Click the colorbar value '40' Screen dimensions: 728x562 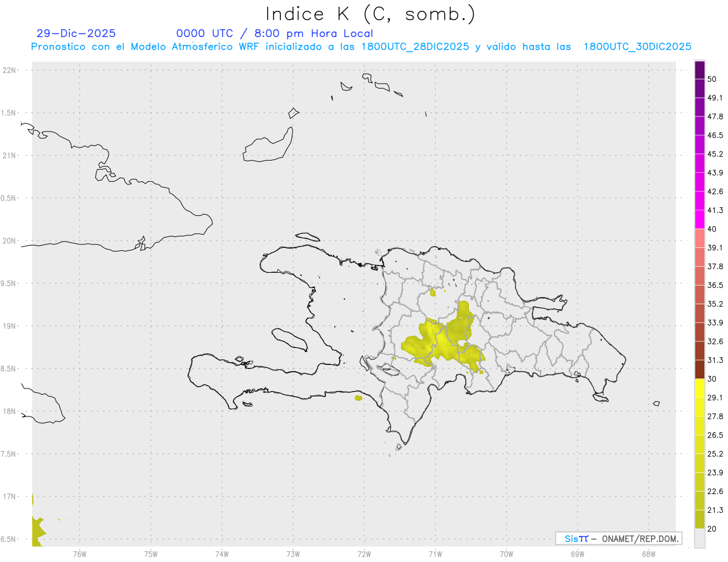click(x=712, y=229)
